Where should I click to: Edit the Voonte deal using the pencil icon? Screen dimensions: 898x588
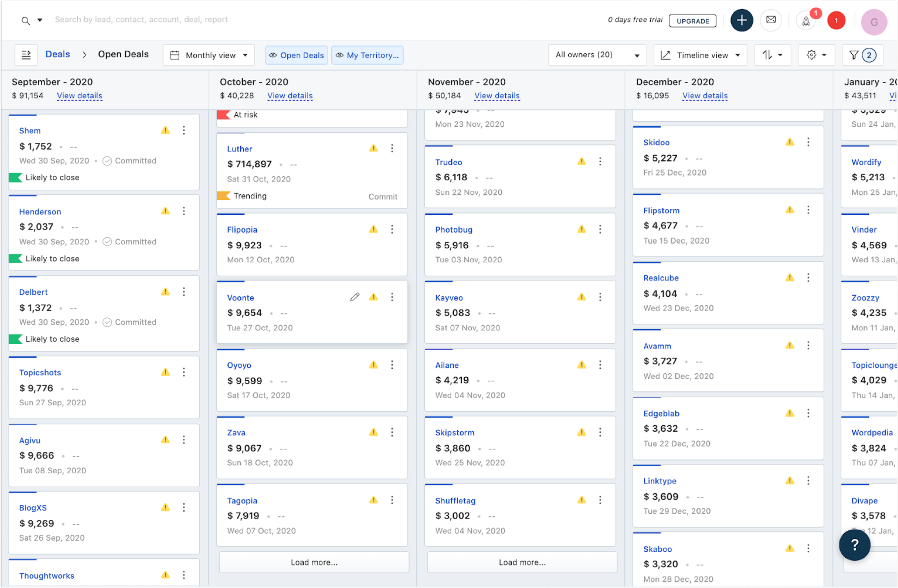[355, 297]
